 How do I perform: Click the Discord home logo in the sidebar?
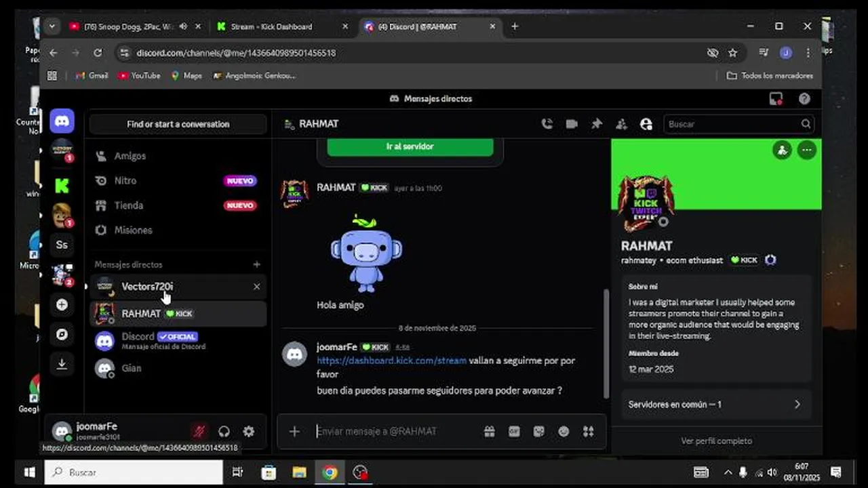62,121
